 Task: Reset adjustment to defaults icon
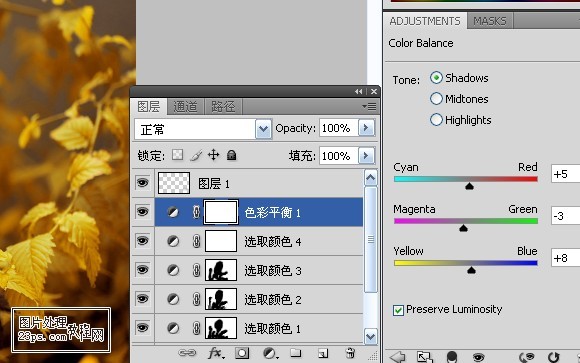coord(553,357)
